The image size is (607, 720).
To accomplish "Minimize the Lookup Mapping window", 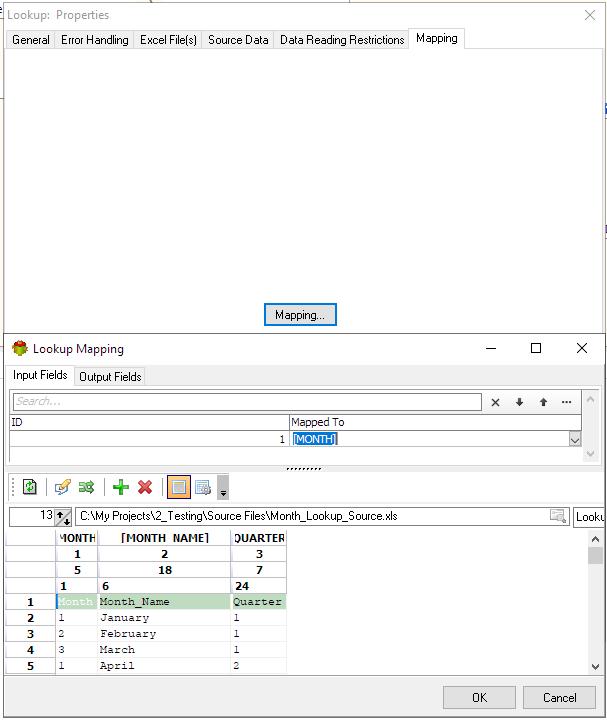I will pyautogui.click(x=491, y=349).
